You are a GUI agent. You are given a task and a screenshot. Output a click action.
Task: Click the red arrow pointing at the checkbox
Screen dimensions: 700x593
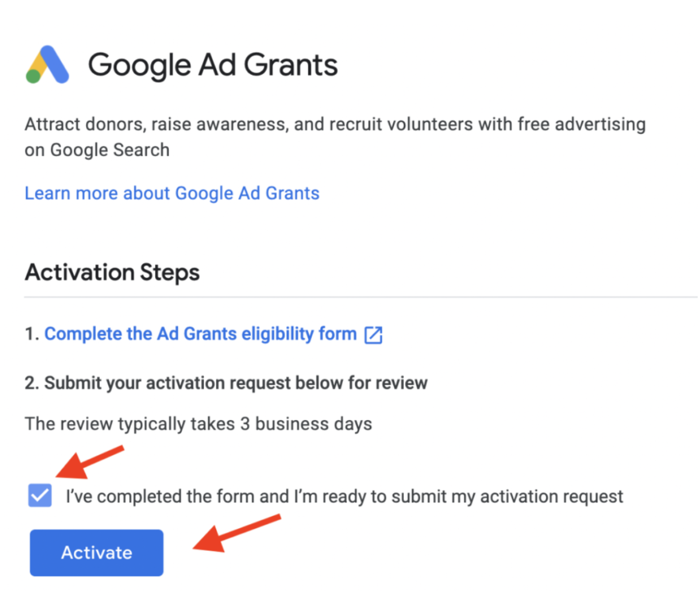pos(89,461)
